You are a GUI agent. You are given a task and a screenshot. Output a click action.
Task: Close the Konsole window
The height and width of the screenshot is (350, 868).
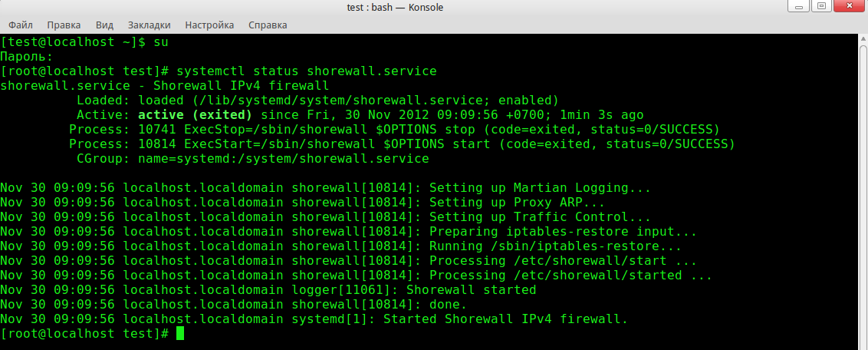(848, 7)
